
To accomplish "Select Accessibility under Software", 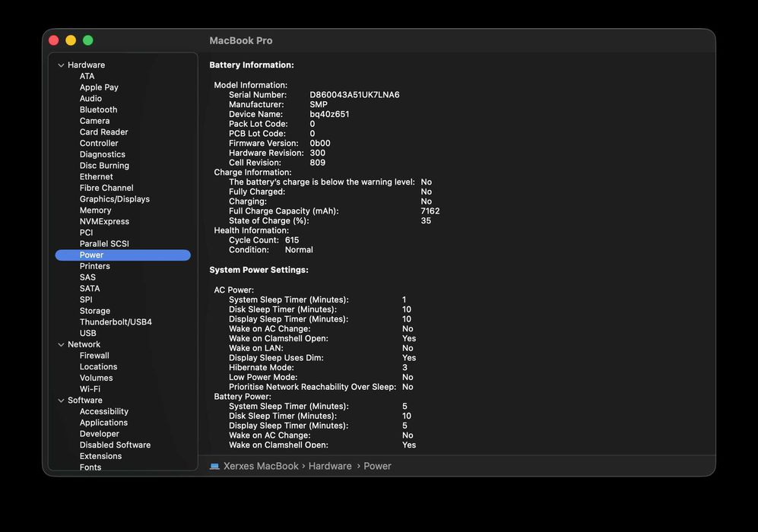I will [104, 412].
